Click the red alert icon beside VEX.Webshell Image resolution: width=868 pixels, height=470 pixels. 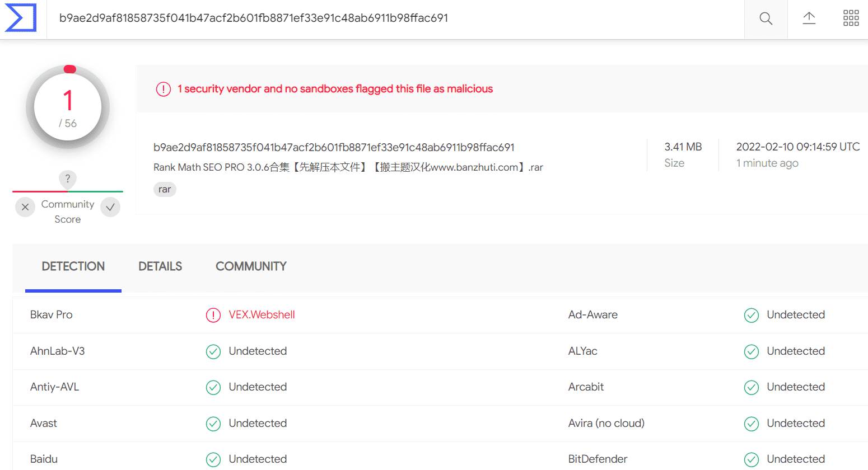[213, 315]
